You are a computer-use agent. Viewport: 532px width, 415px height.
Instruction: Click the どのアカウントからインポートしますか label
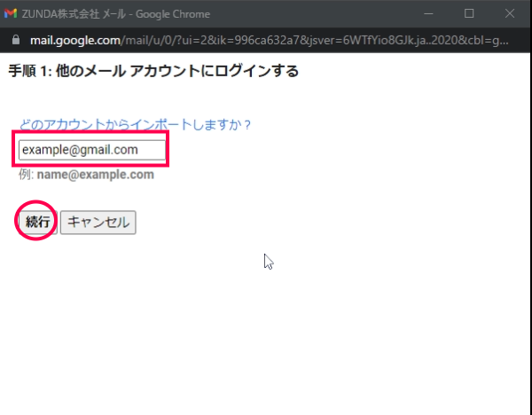coord(135,124)
